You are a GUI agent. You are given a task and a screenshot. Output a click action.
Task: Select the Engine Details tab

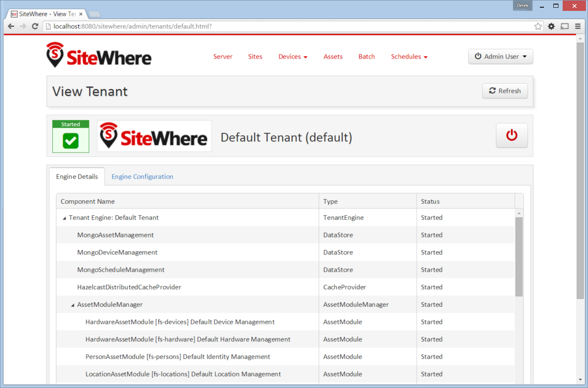pyautogui.click(x=77, y=176)
